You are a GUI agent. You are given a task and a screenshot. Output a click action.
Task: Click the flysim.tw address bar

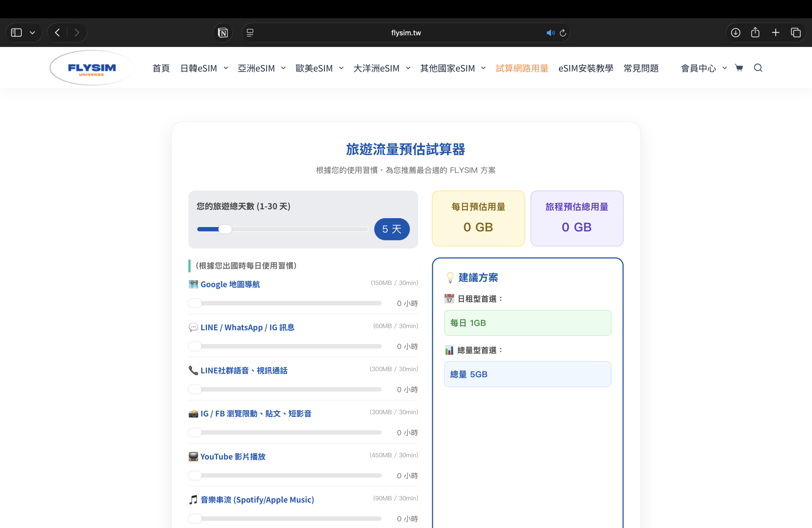pos(405,33)
